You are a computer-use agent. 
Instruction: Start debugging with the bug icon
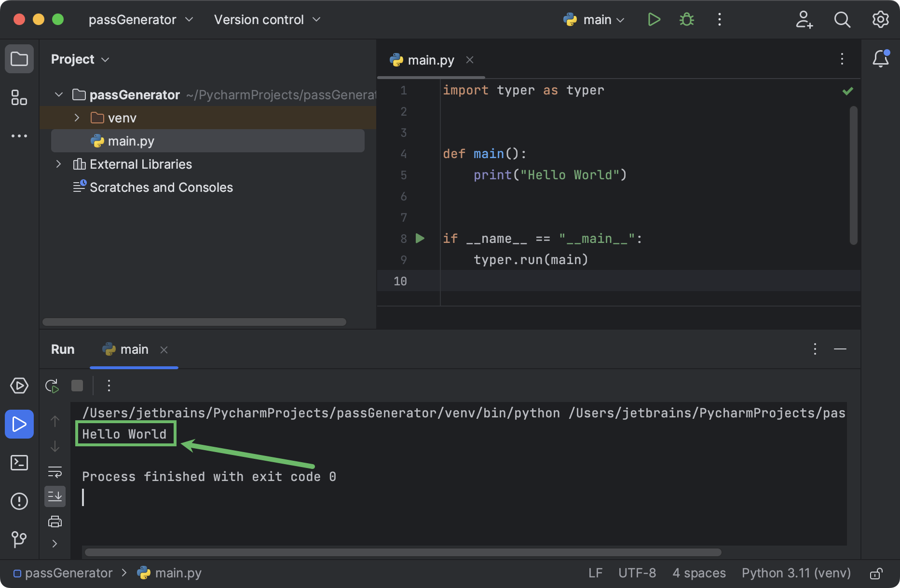click(686, 19)
